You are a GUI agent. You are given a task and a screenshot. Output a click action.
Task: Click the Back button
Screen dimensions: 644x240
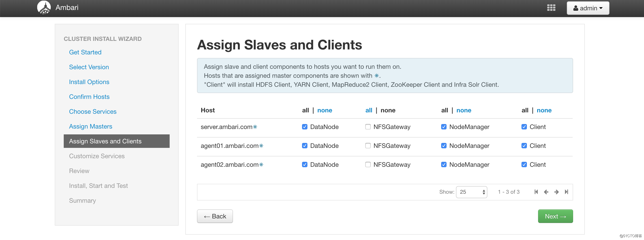[215, 216]
